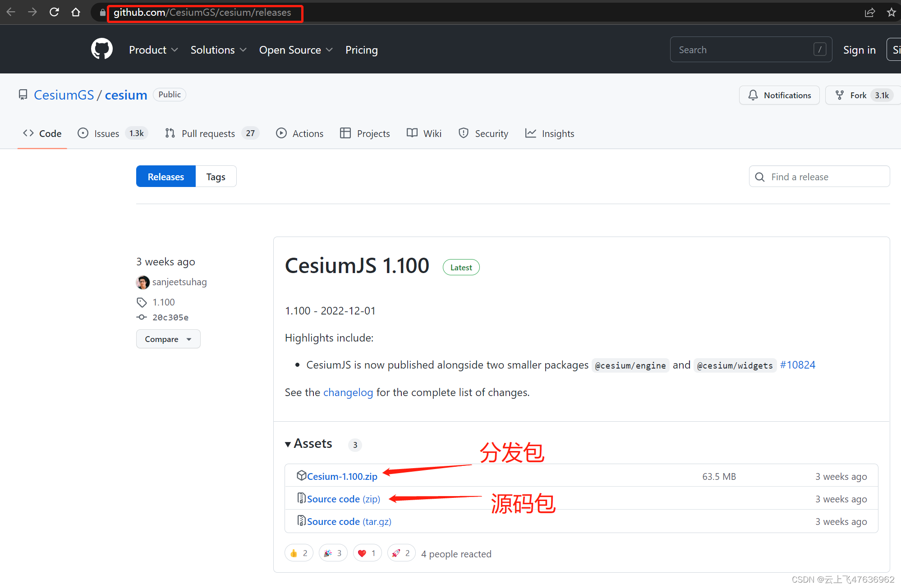Click the share icon in browser toolbar
Viewport: 901px width, 588px height.
tap(870, 12)
